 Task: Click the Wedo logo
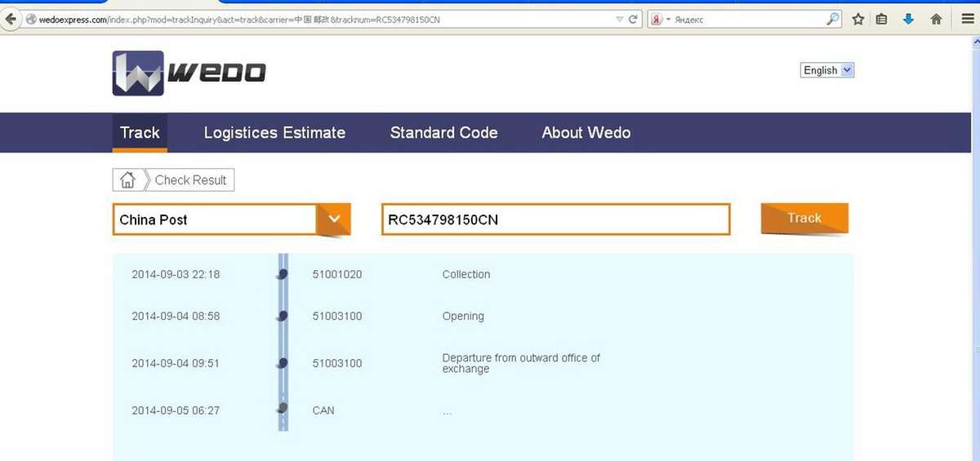coord(189,73)
